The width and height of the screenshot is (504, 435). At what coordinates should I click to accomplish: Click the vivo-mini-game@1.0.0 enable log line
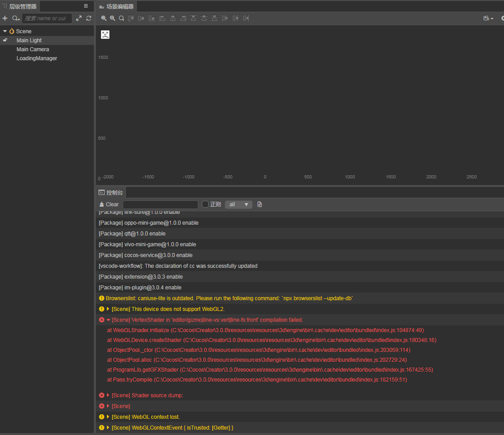click(x=147, y=244)
